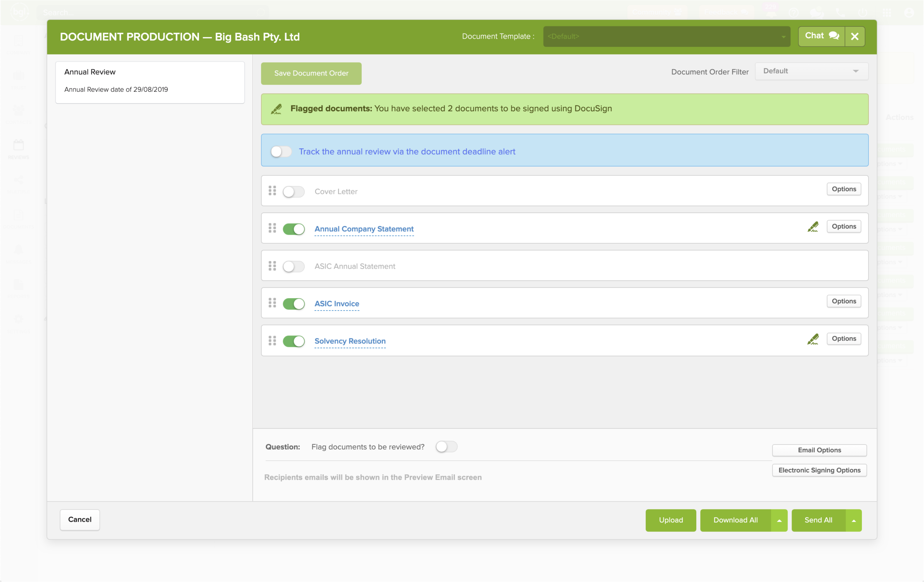This screenshot has width=924, height=582.
Task: Open the Solvency Resolution document link
Action: point(350,341)
